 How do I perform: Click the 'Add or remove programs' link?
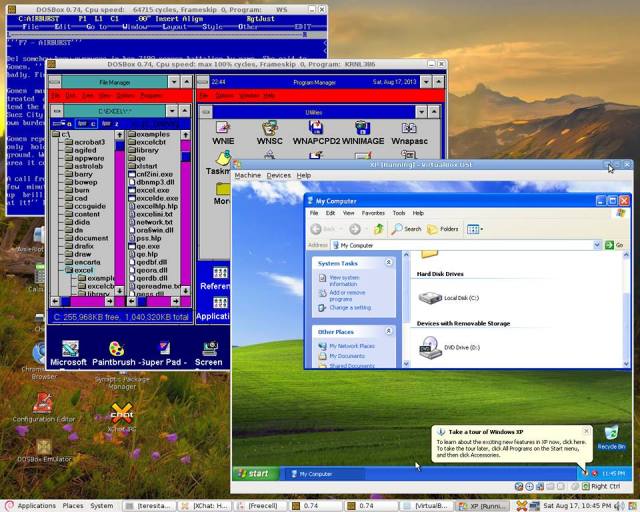point(349,295)
